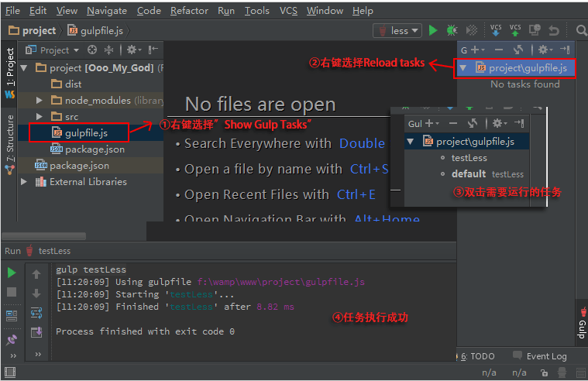Open settings gear in inset Gulp panel
This screenshot has width=588, height=381.
point(500,123)
